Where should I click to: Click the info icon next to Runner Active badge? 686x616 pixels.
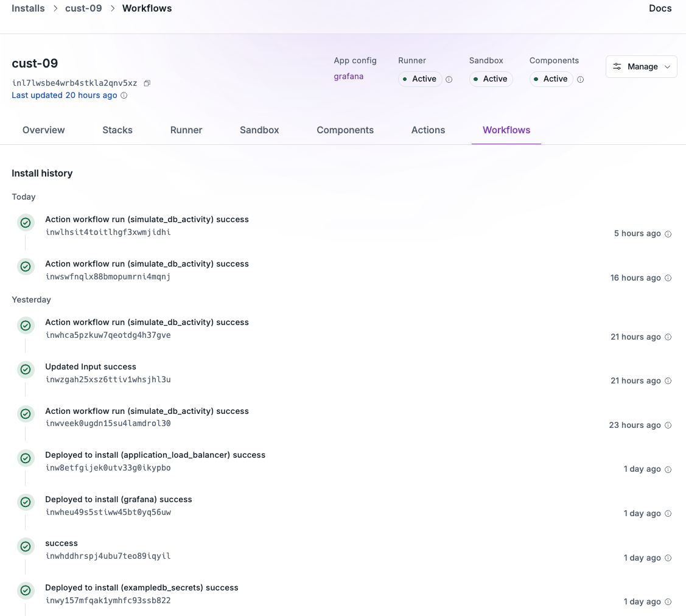click(x=448, y=79)
